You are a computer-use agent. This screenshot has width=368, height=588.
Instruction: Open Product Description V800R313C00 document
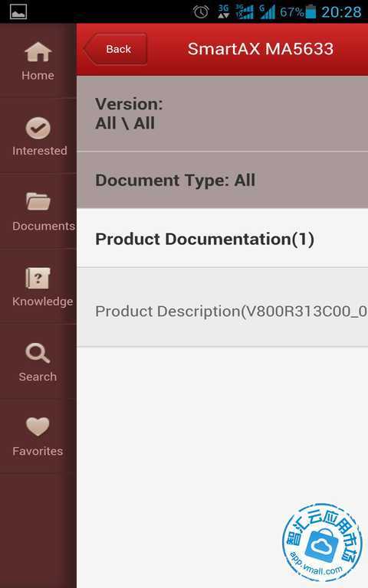pyautogui.click(x=222, y=311)
